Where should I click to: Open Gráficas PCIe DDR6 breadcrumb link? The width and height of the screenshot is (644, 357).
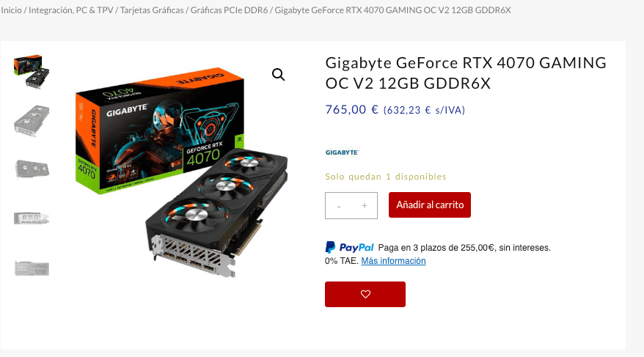[x=229, y=10]
